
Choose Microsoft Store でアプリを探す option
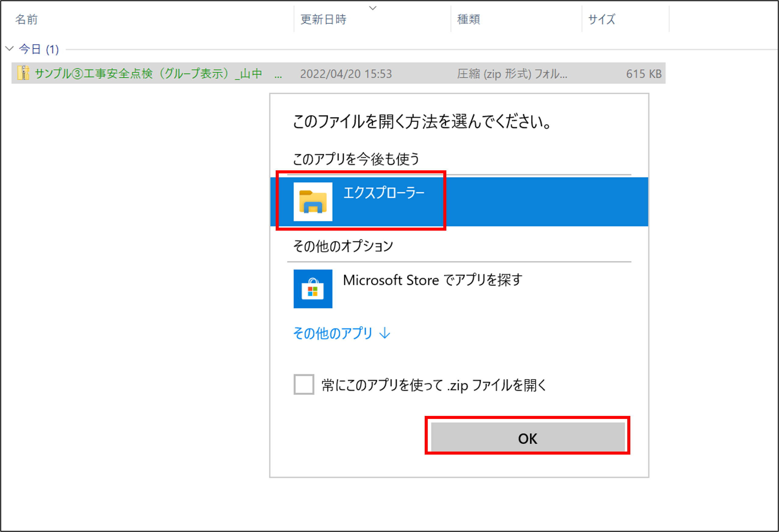(459, 289)
